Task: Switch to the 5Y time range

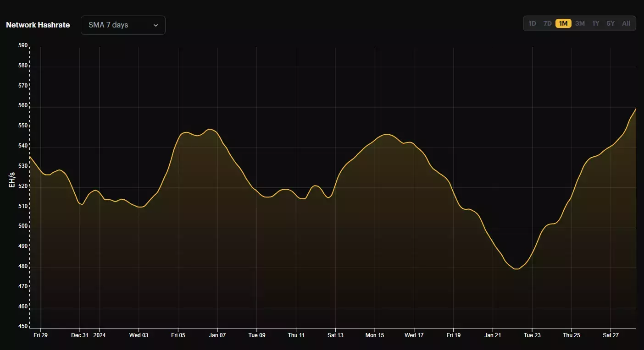Action: pos(611,23)
